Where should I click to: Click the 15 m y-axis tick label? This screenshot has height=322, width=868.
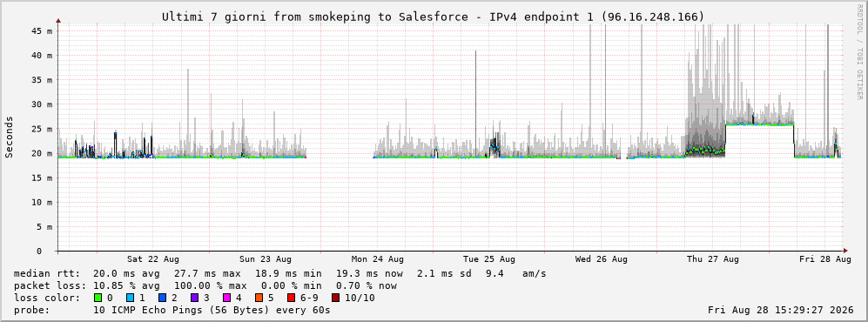[x=42, y=178]
